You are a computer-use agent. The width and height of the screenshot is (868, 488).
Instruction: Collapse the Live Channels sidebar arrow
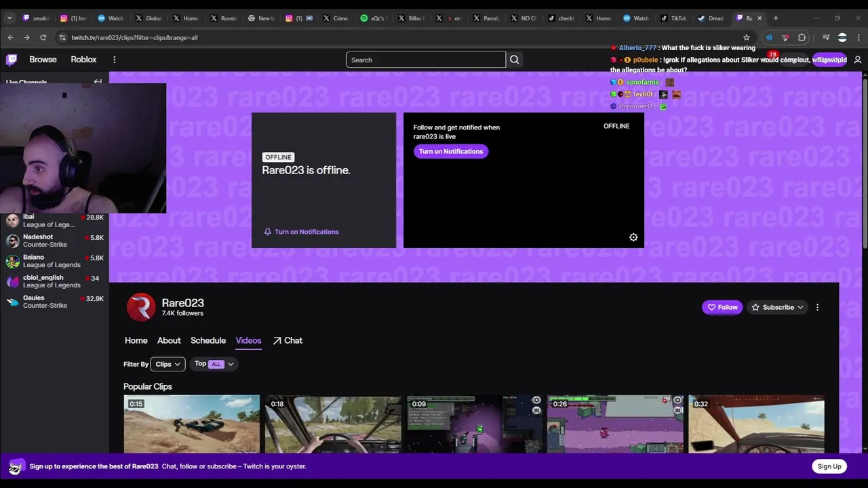coord(98,82)
